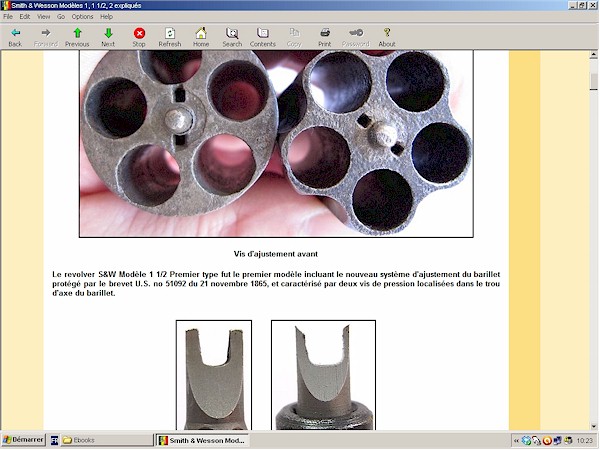This screenshot has width=600, height=450.
Task: Open the File menu
Action: [x=8, y=16]
